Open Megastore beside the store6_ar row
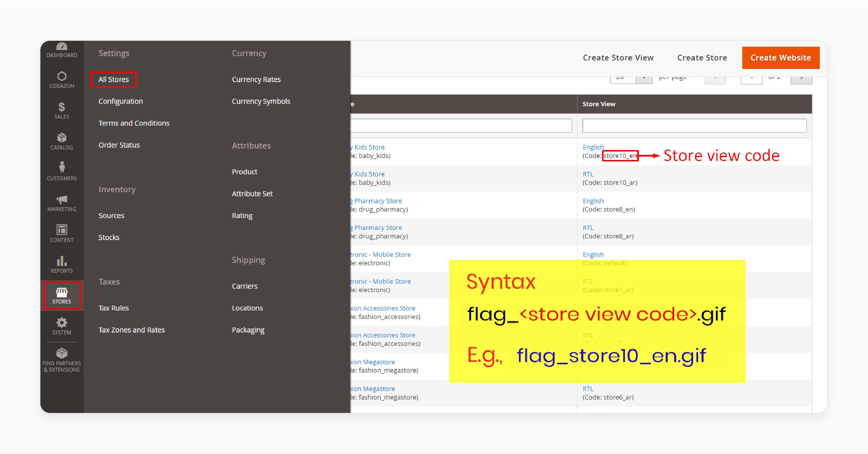Screen dimensions: 868x454 tap(373, 389)
